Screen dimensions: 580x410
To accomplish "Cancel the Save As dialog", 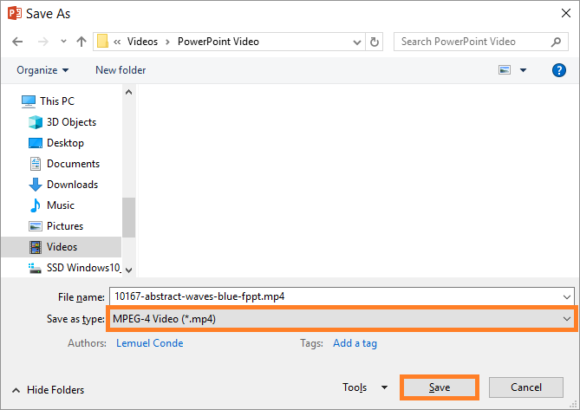I will point(526,387).
